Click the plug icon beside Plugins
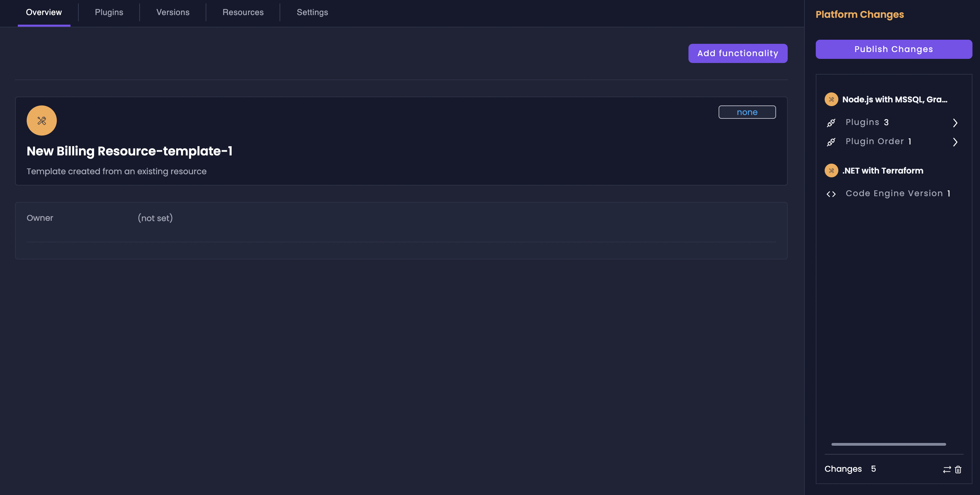The image size is (980, 495). (831, 123)
